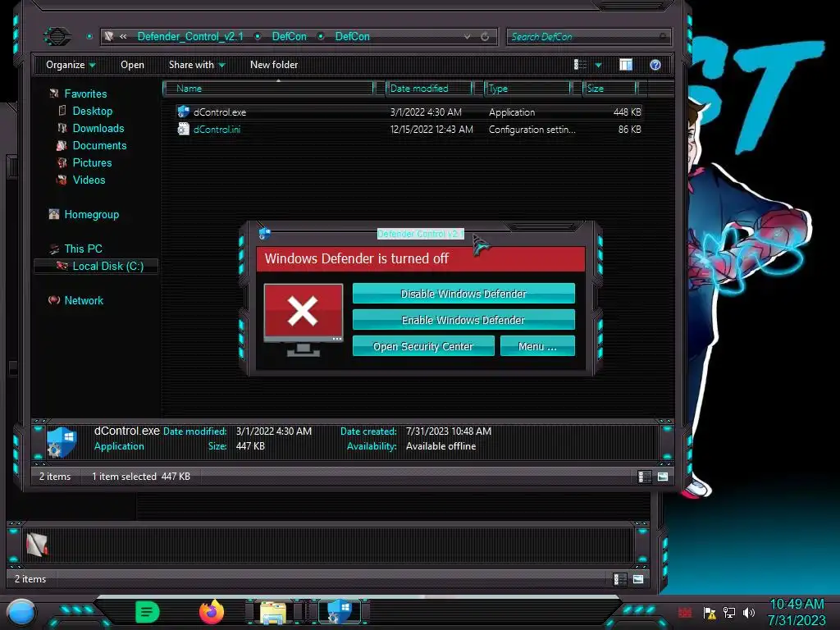This screenshot has height=630, width=840.
Task: Select Local Disk (C:) in sidebar
Action: (x=97, y=266)
